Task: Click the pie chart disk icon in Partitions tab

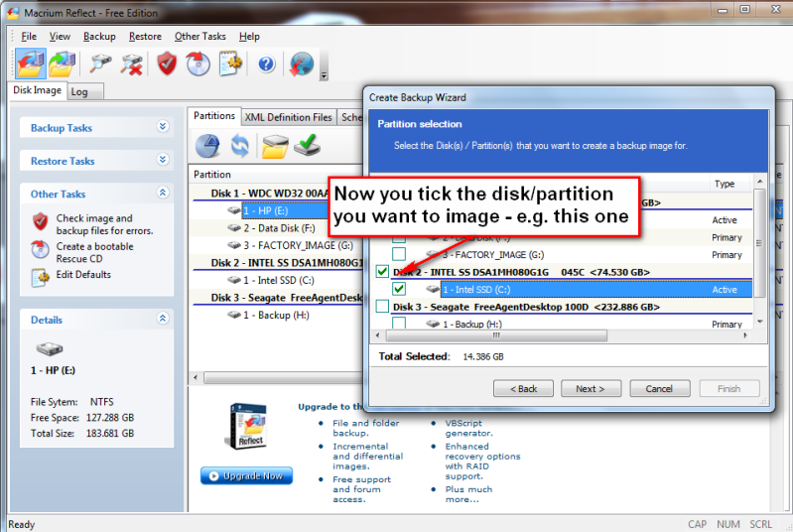Action: (x=207, y=146)
